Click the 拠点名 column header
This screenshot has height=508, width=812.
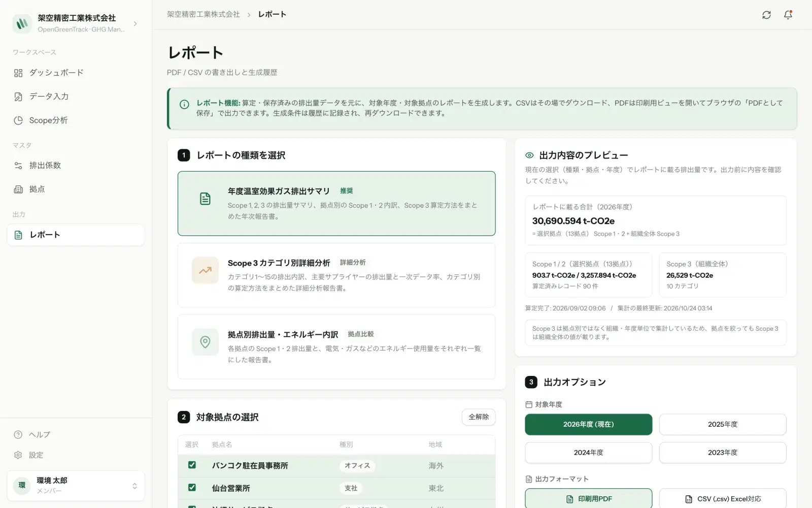coord(222,444)
